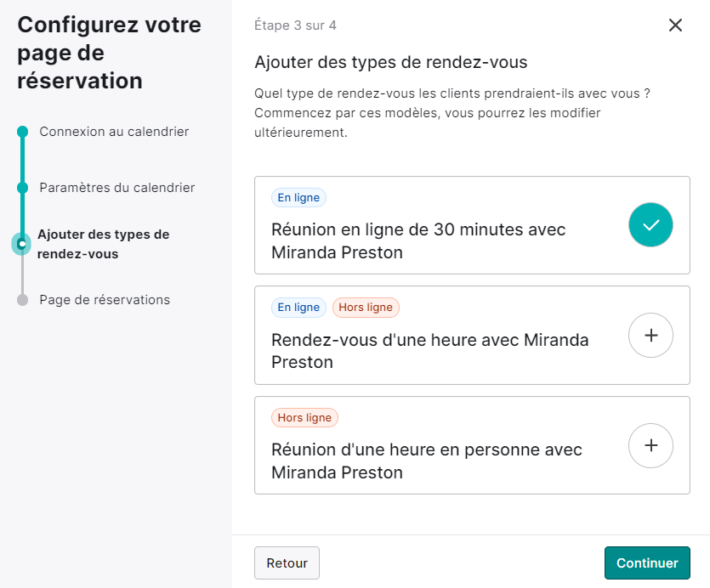This screenshot has width=710, height=588.
Task: Open the Paramètres du calendrier step
Action: (x=116, y=188)
